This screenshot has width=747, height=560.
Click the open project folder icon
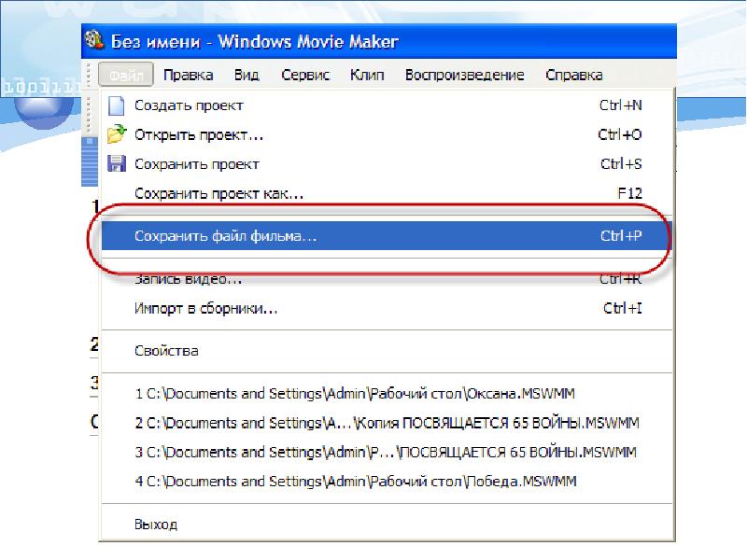117,134
